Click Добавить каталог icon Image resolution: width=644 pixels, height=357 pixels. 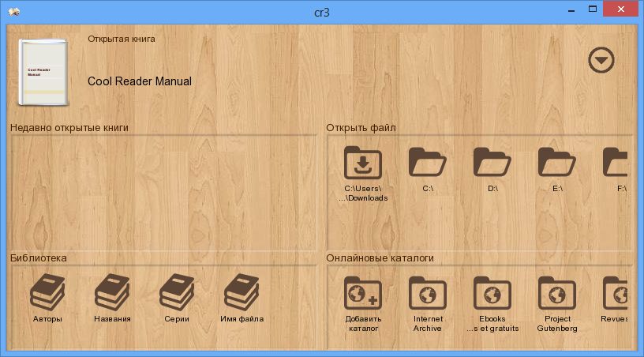363,293
